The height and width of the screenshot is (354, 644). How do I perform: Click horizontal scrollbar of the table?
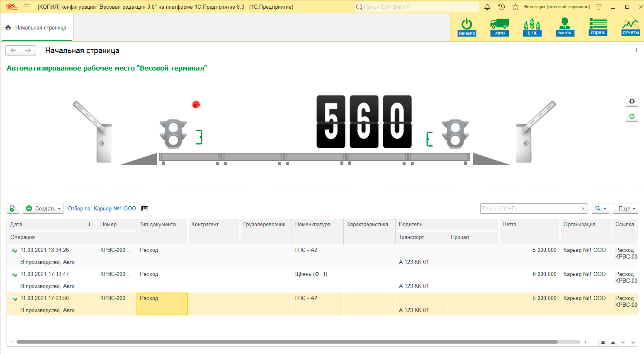click(x=287, y=342)
